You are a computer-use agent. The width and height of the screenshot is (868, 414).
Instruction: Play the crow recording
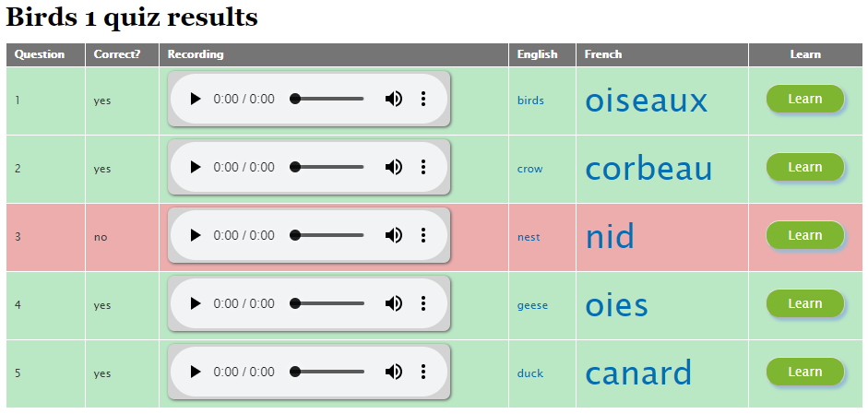[x=196, y=167]
